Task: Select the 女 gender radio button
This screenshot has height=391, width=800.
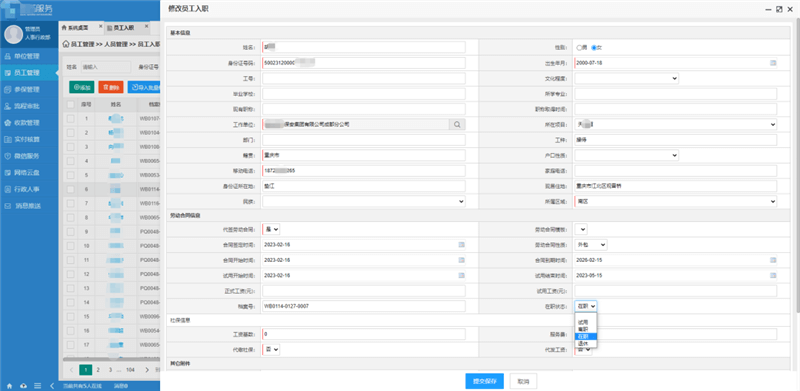Action: [x=594, y=47]
